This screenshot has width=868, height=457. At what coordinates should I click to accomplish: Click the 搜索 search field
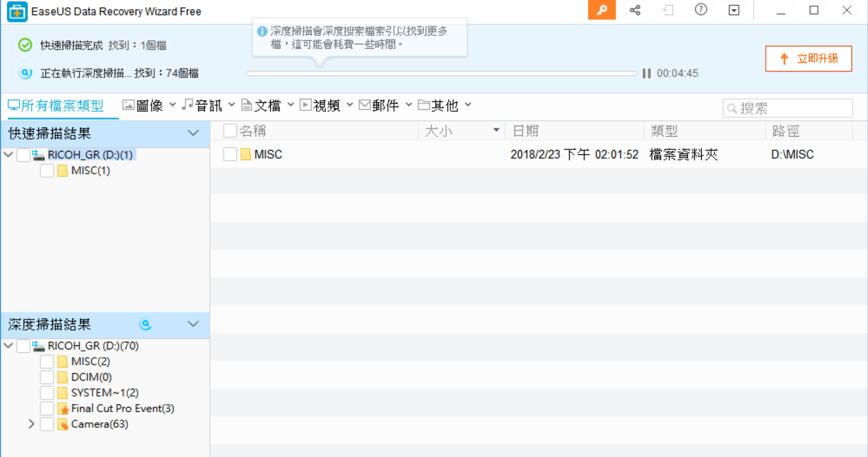(787, 108)
